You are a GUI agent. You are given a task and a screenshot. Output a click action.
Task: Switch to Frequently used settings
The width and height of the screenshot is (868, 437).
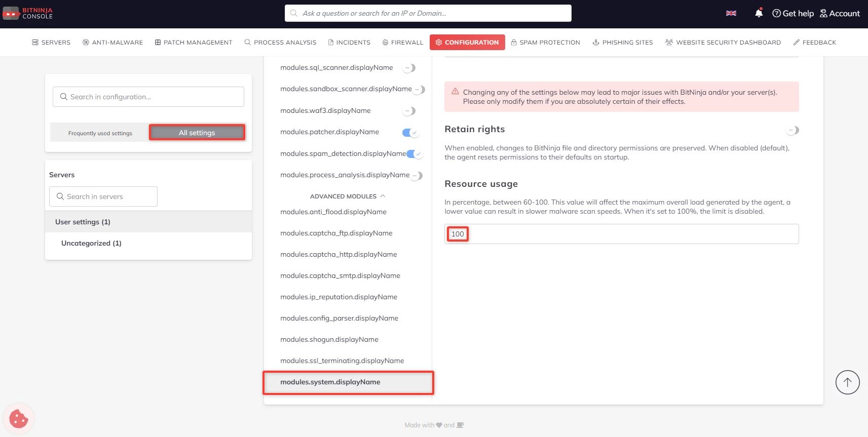(x=100, y=133)
